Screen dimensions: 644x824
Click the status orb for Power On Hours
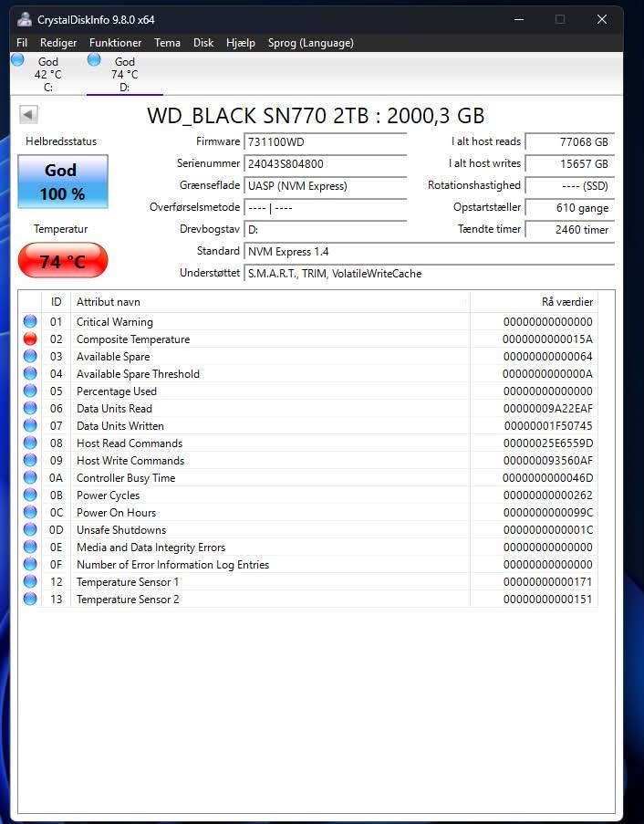pyautogui.click(x=30, y=512)
